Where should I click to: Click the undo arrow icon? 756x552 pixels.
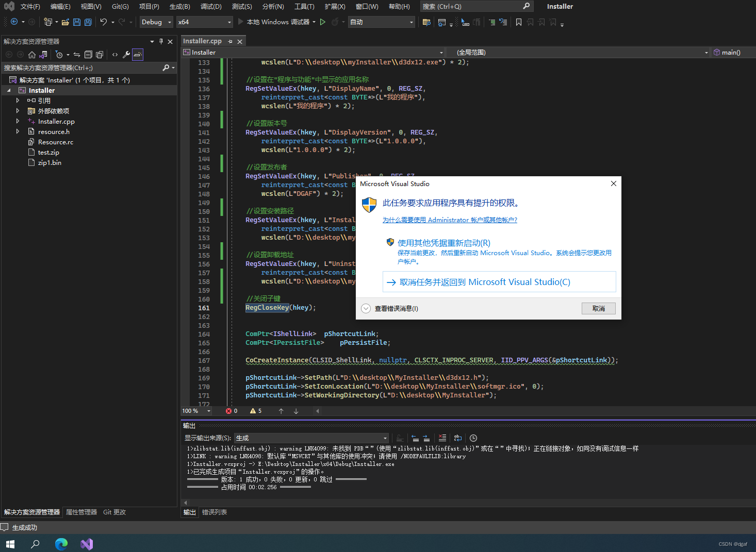coord(103,22)
